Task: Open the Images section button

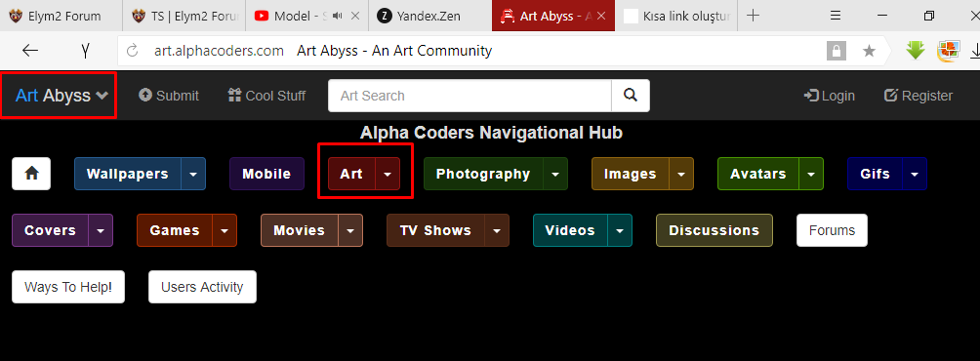Action: 630,174
